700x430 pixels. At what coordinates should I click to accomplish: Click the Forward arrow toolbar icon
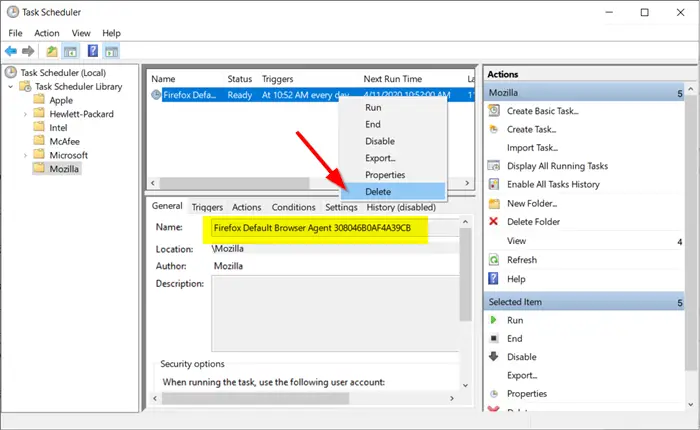click(28, 51)
